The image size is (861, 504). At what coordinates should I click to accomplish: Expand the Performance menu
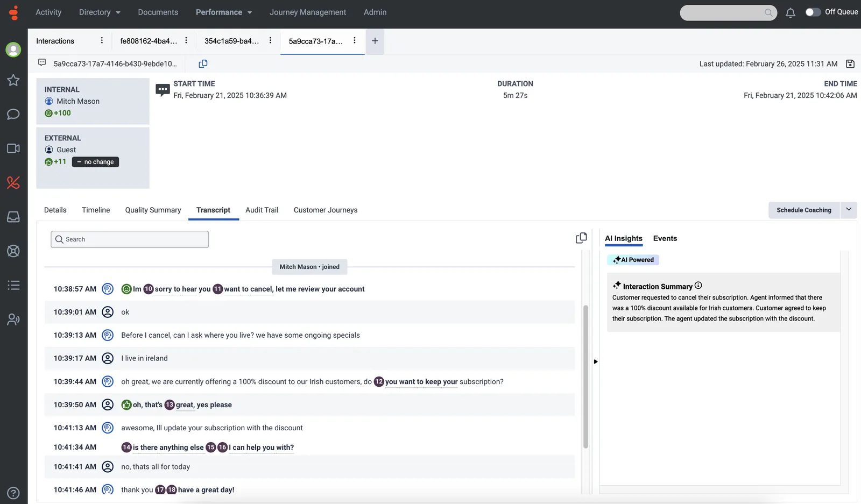[x=224, y=12]
